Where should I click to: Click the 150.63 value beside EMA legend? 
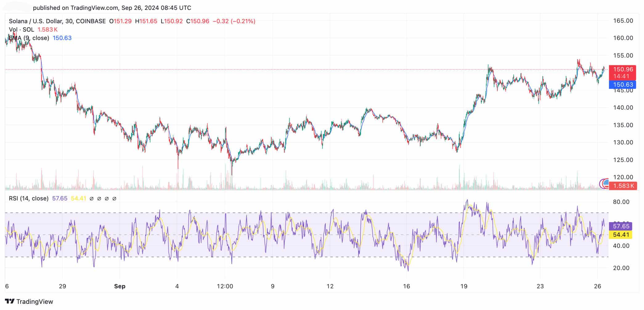pyautogui.click(x=62, y=38)
